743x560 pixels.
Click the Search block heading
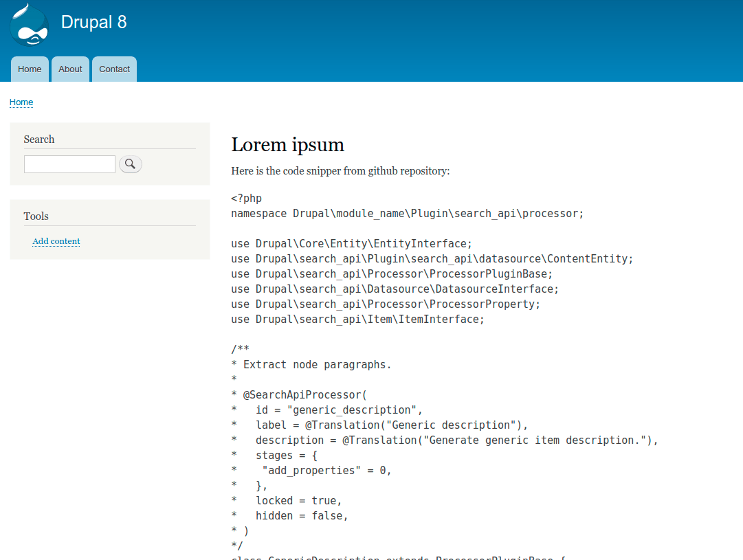point(39,139)
